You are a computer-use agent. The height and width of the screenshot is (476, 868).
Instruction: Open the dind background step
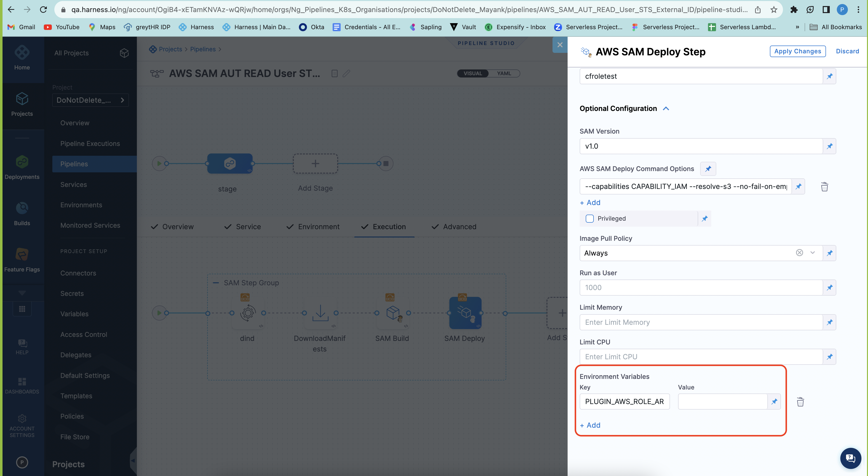tap(248, 313)
